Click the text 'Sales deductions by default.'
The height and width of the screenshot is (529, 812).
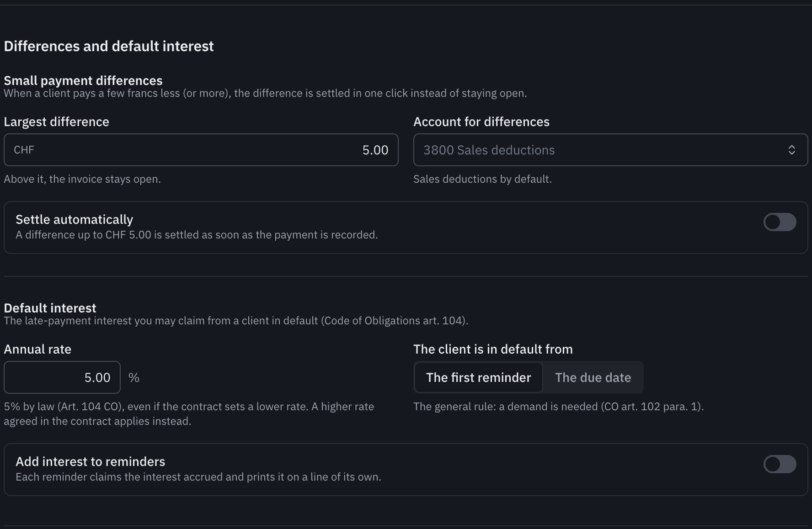pyautogui.click(x=482, y=179)
